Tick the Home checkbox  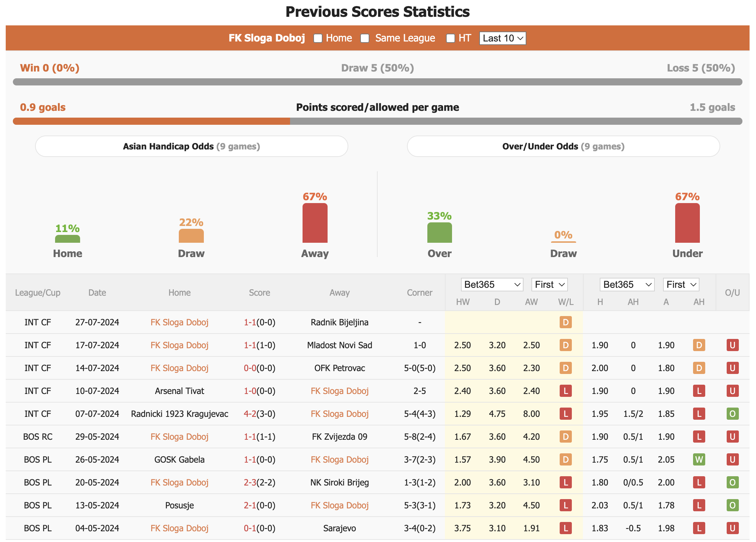click(x=318, y=38)
